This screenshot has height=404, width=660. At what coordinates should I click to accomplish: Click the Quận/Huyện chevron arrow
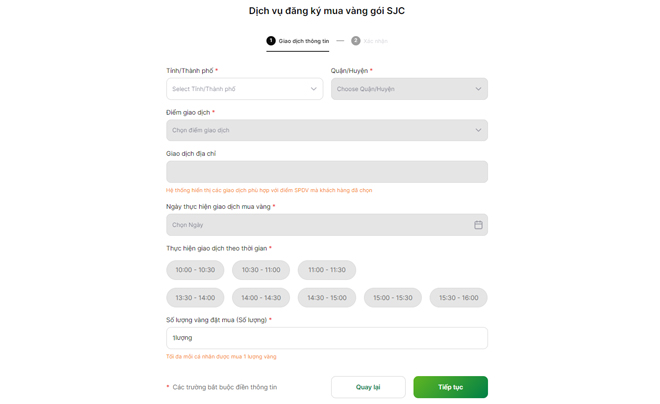[478, 89]
